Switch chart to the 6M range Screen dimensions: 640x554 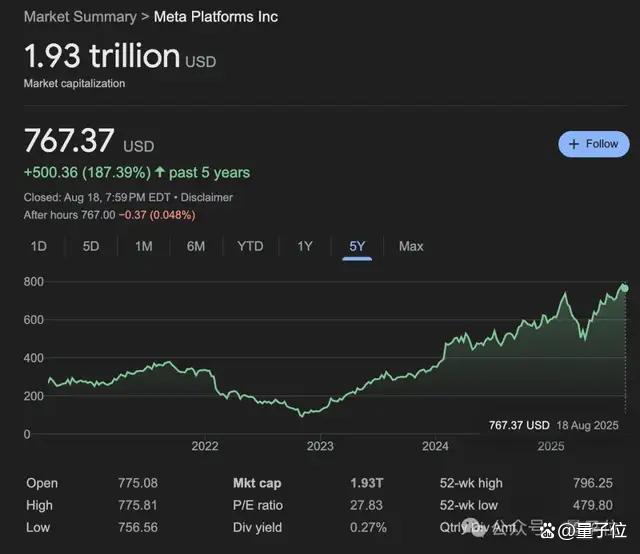pos(196,246)
